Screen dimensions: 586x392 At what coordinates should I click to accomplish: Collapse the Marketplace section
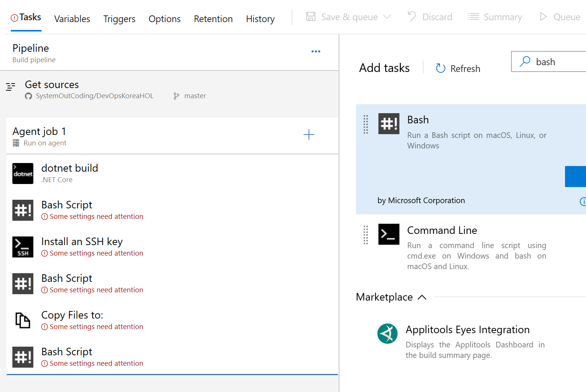[422, 297]
